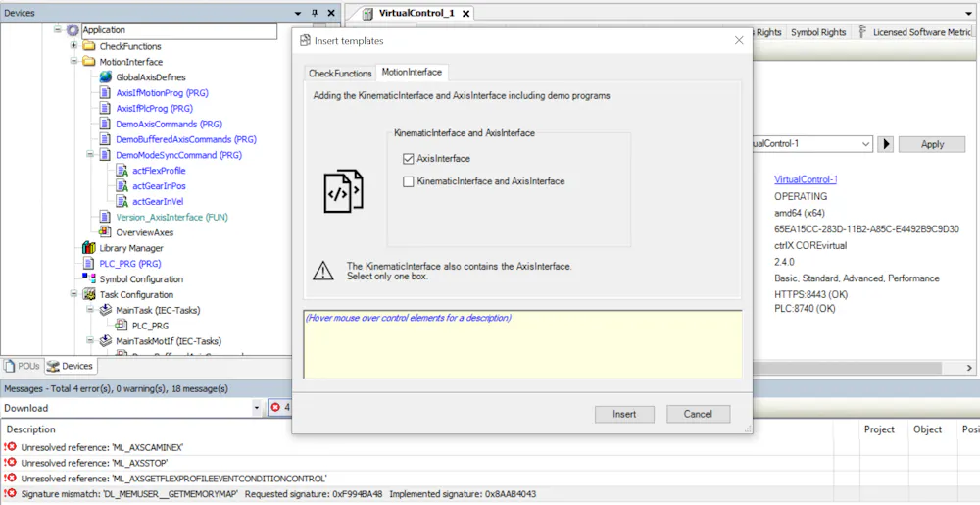980x505 pixels.
Task: Click the errors filter icon in Messages
Action: coord(275,408)
